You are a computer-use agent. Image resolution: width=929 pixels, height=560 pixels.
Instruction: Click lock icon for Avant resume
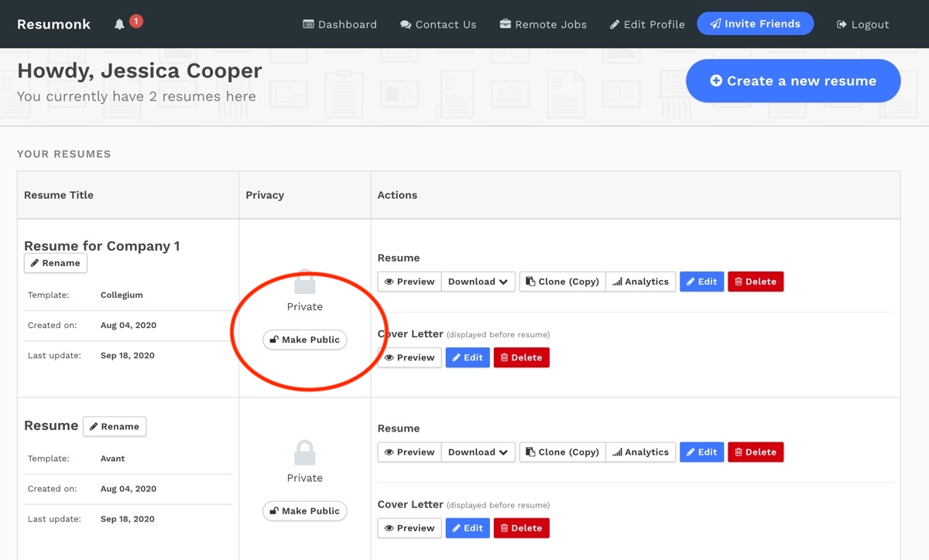[305, 452]
